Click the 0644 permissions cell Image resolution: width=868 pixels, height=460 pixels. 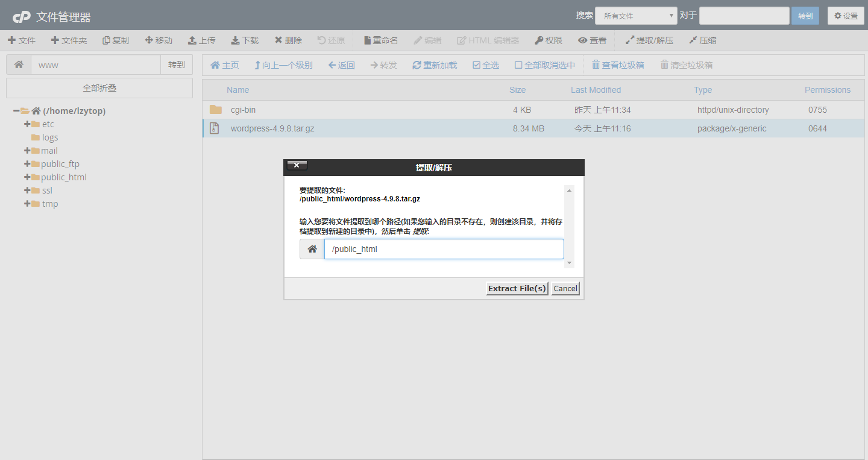(x=817, y=128)
